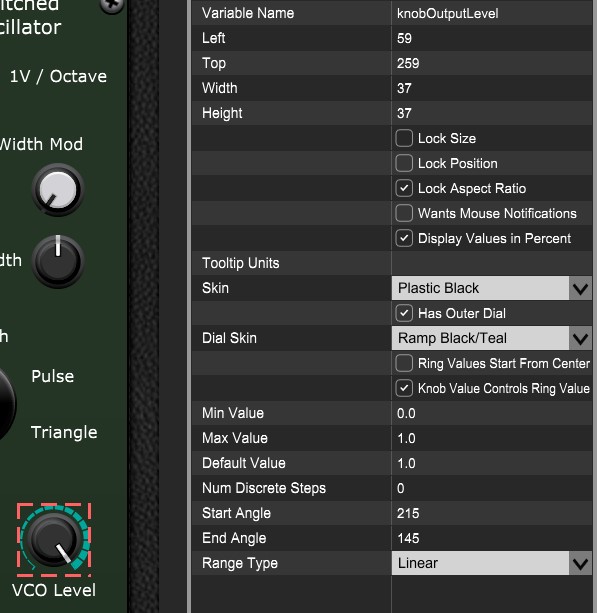Enable the Lock Size checkbox
Screen dimensions: 597x613
coord(404,138)
